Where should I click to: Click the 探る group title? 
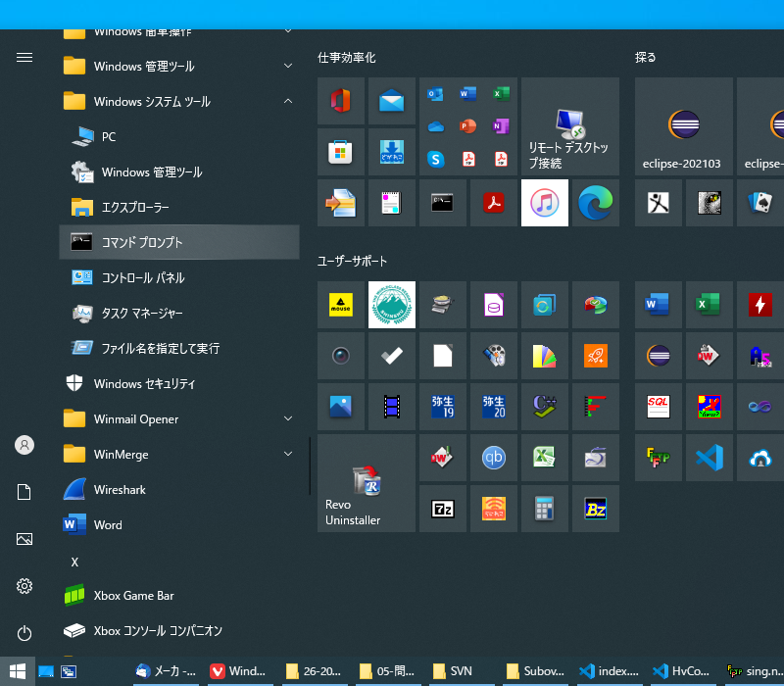pos(645,58)
